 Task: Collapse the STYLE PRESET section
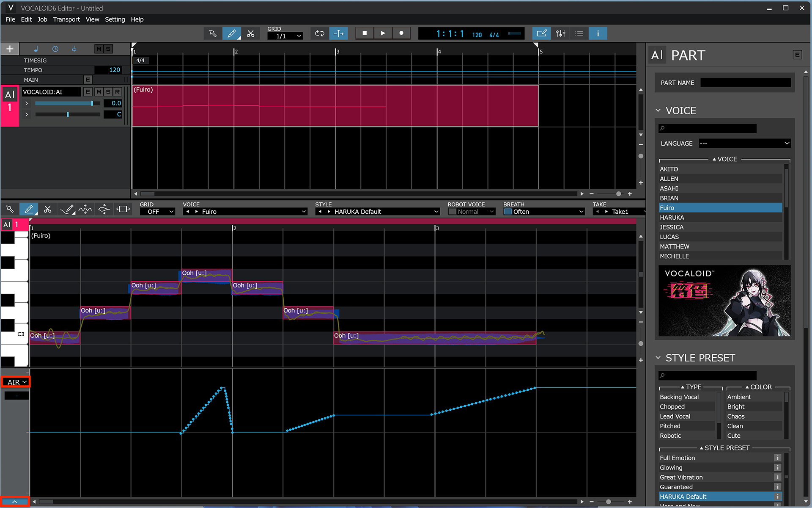(x=658, y=358)
